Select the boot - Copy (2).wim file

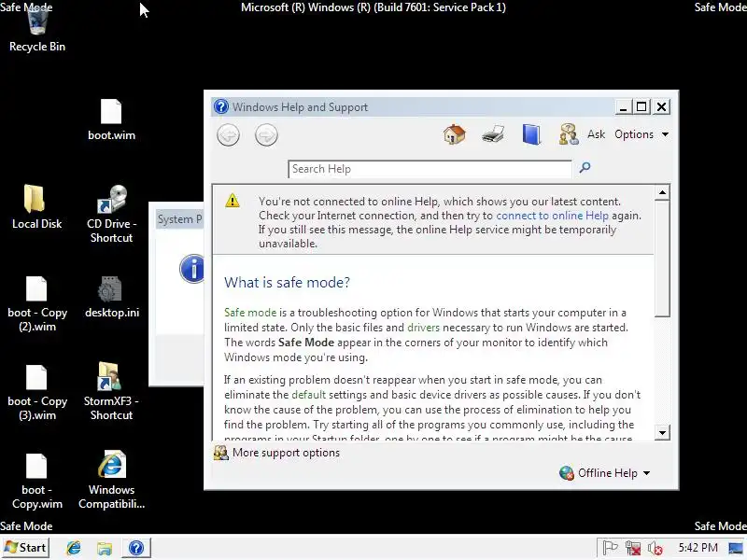pos(37,303)
